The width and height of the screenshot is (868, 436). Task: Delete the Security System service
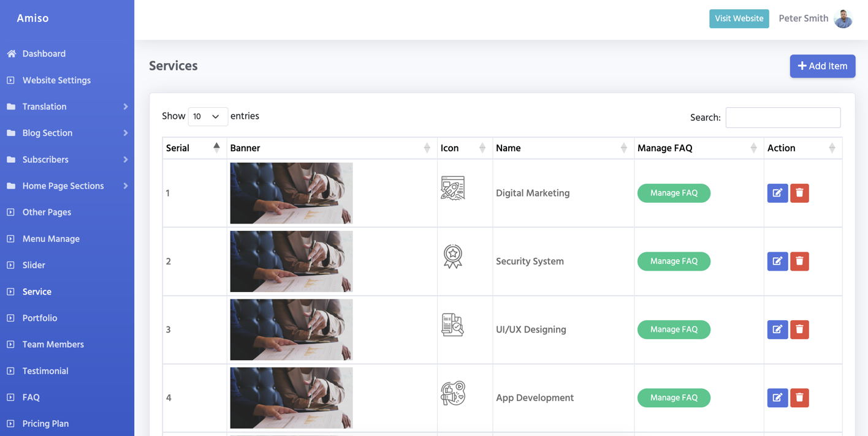[799, 261]
